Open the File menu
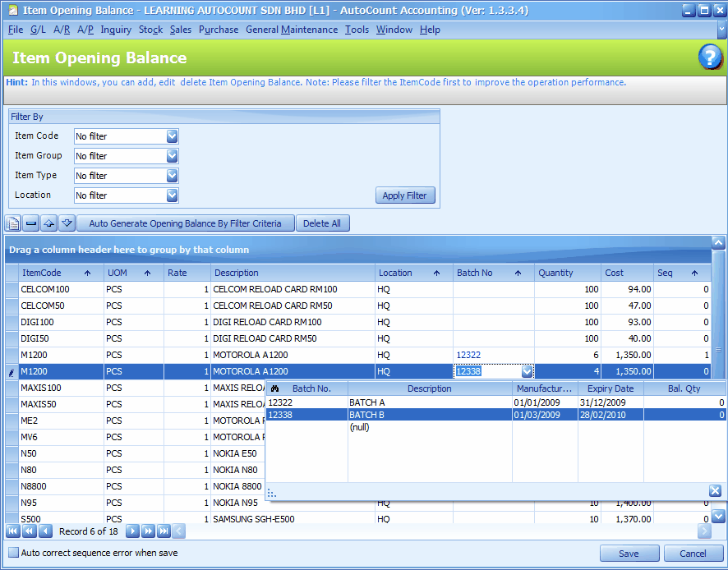728x570 pixels. pyautogui.click(x=16, y=30)
